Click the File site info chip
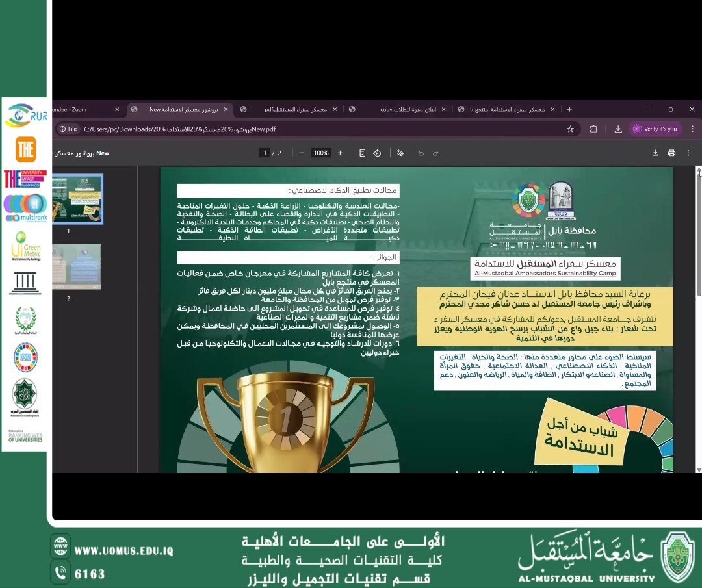This screenshot has height=588, width=702. click(x=68, y=129)
